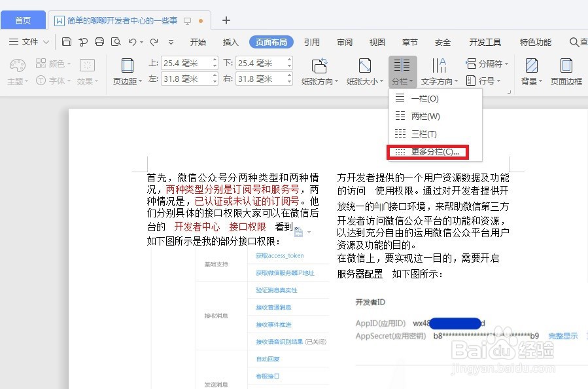The image size is (588, 389).
Task: Open the 字体 theme font dropdown
Action: point(53,81)
